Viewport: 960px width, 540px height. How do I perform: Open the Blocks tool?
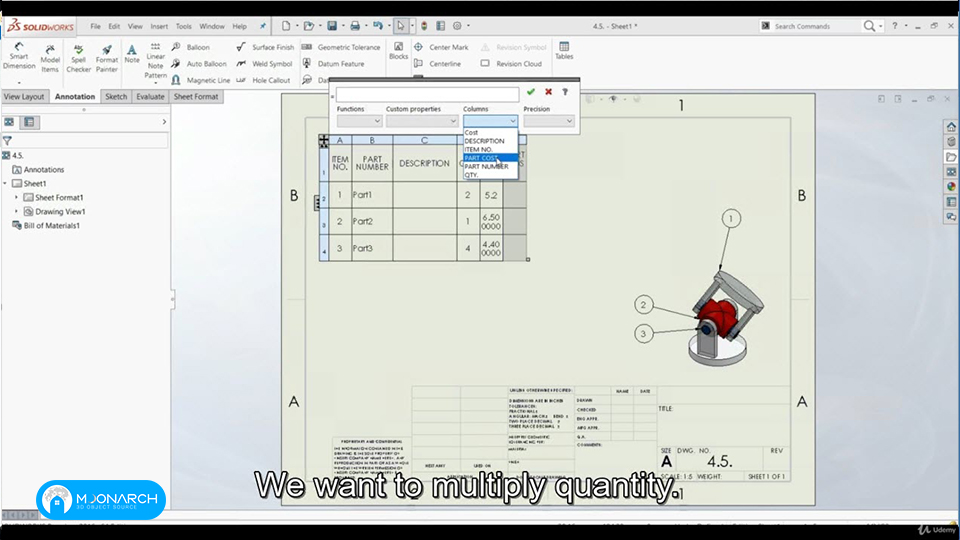[399, 51]
